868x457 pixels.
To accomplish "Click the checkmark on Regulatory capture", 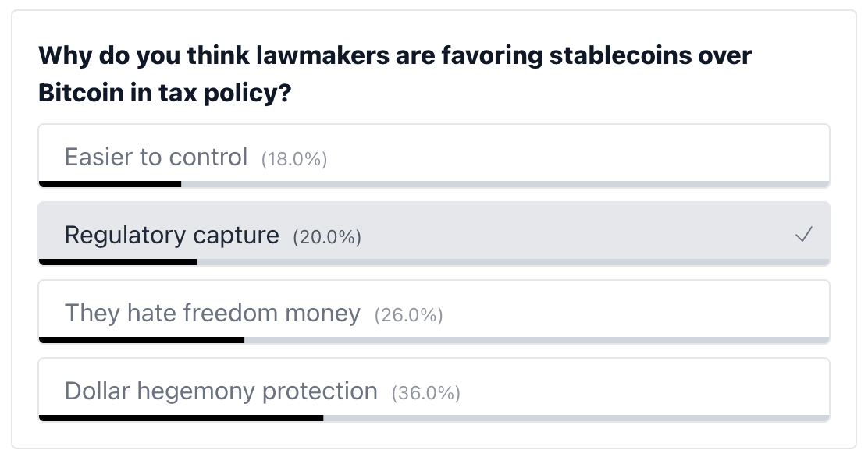I will [803, 234].
